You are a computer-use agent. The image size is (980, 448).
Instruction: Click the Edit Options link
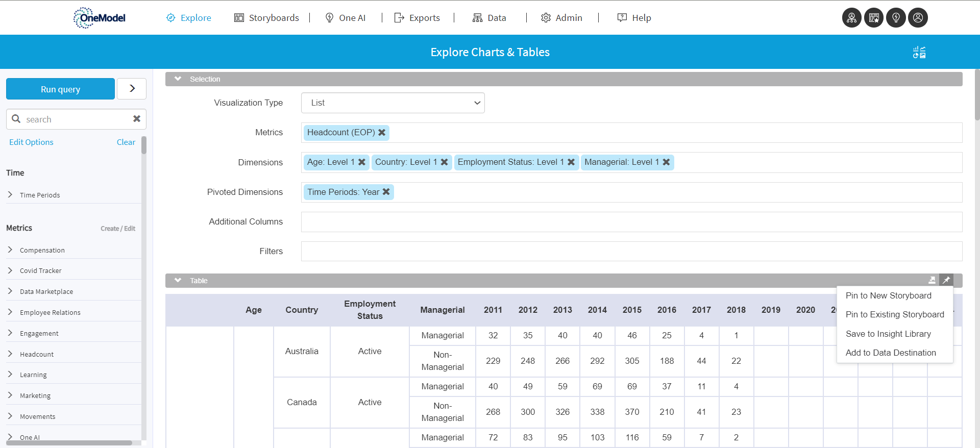31,142
